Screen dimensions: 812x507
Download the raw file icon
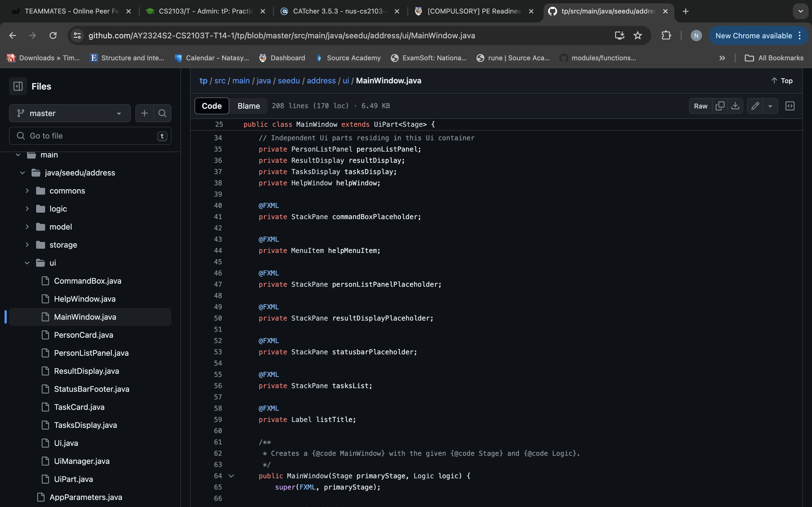735,106
